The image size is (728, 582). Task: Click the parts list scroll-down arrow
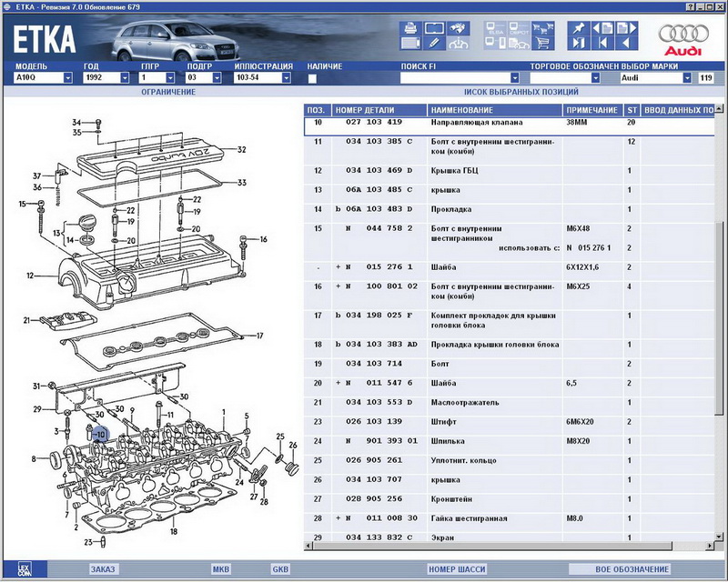pyautogui.click(x=719, y=537)
